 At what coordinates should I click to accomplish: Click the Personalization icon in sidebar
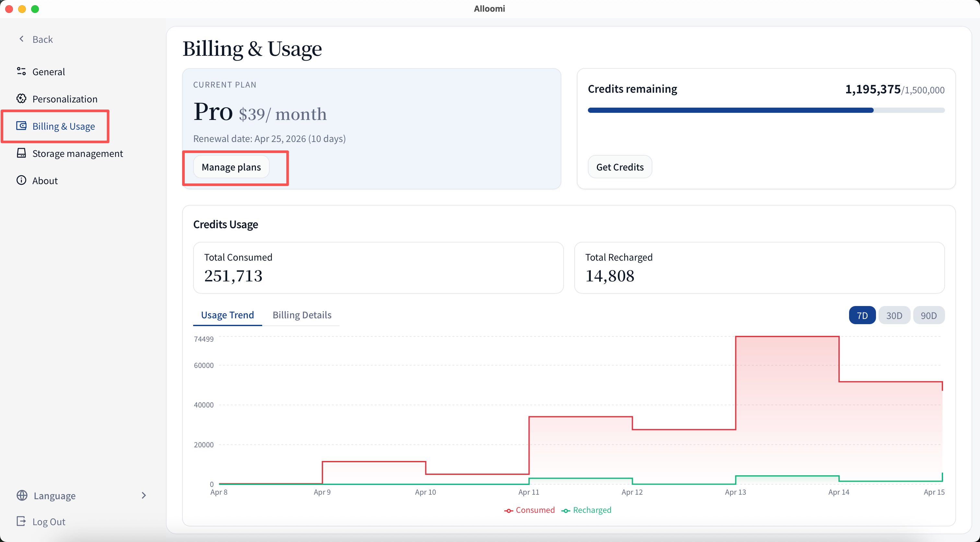click(21, 99)
